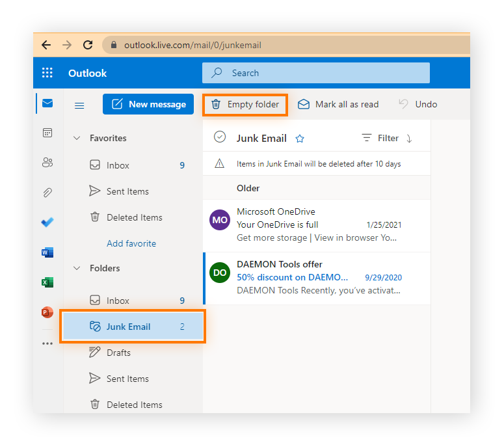Open Deleted Items under Favorites
The width and height of the screenshot is (504, 445).
click(133, 217)
